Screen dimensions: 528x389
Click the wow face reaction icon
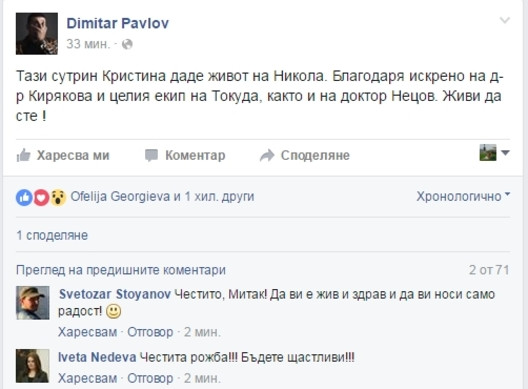(x=58, y=197)
